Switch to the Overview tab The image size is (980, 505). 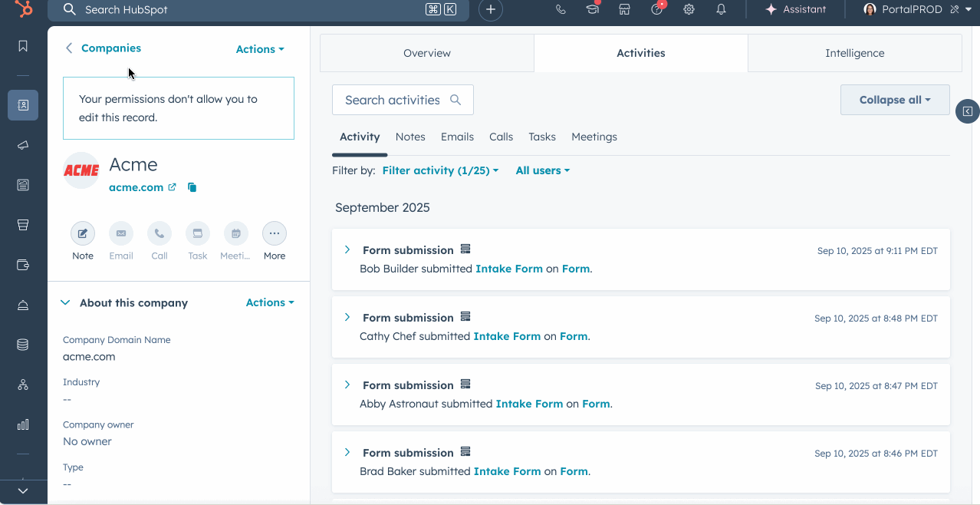click(x=427, y=53)
